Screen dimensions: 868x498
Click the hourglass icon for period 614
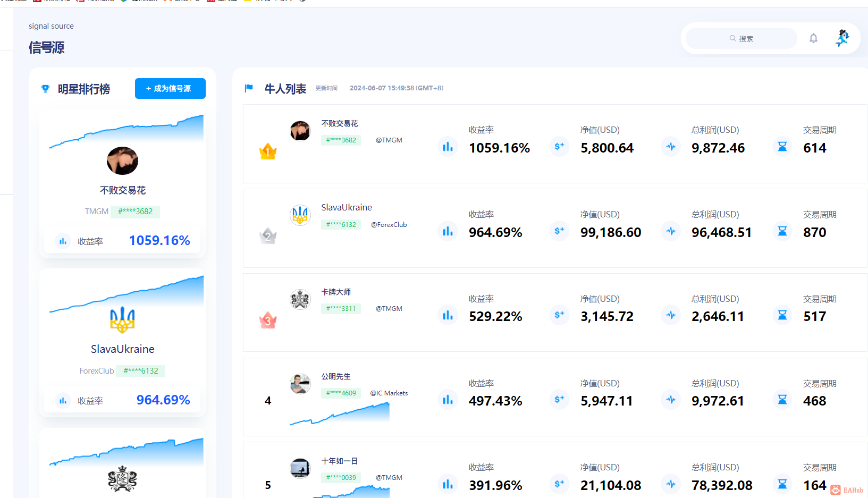(782, 147)
